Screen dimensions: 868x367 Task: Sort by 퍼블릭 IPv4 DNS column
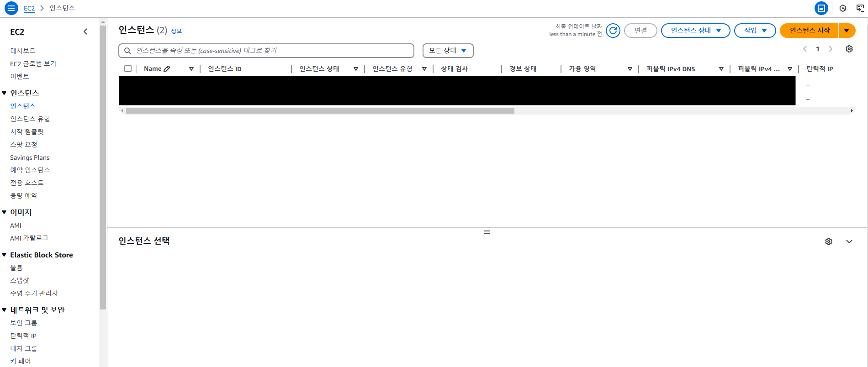click(x=721, y=69)
